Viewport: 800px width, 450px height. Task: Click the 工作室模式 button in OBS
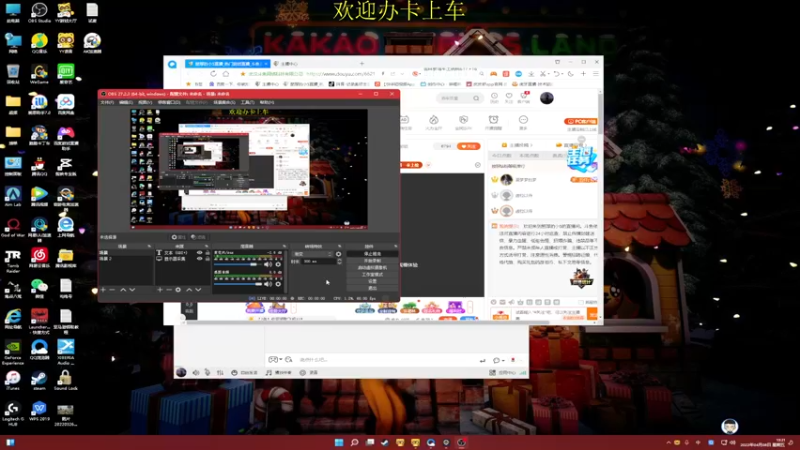coord(372,274)
